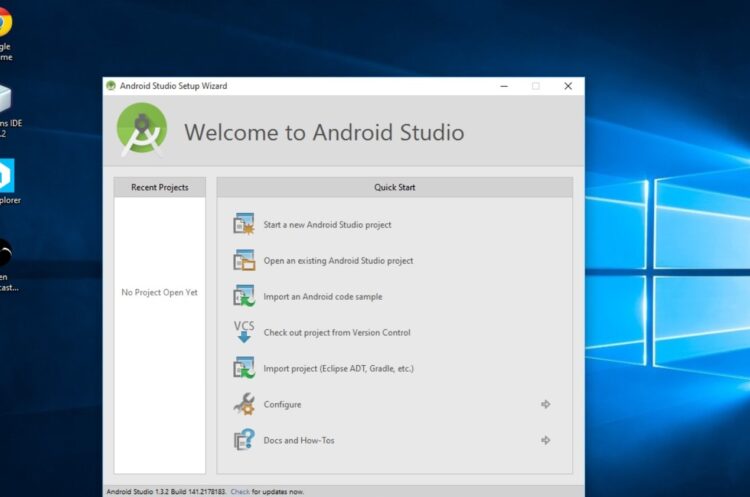
Task: Click the VCS checkout arrow icon
Action: coord(244,332)
